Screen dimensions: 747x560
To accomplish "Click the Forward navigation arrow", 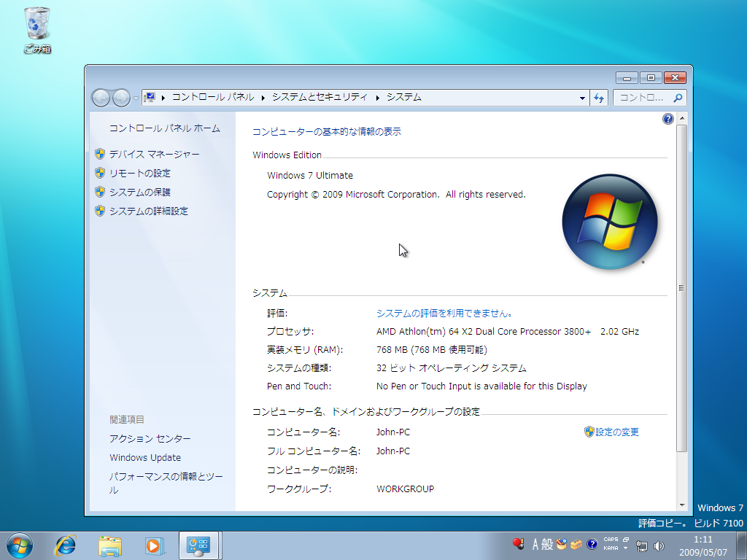I will point(122,98).
